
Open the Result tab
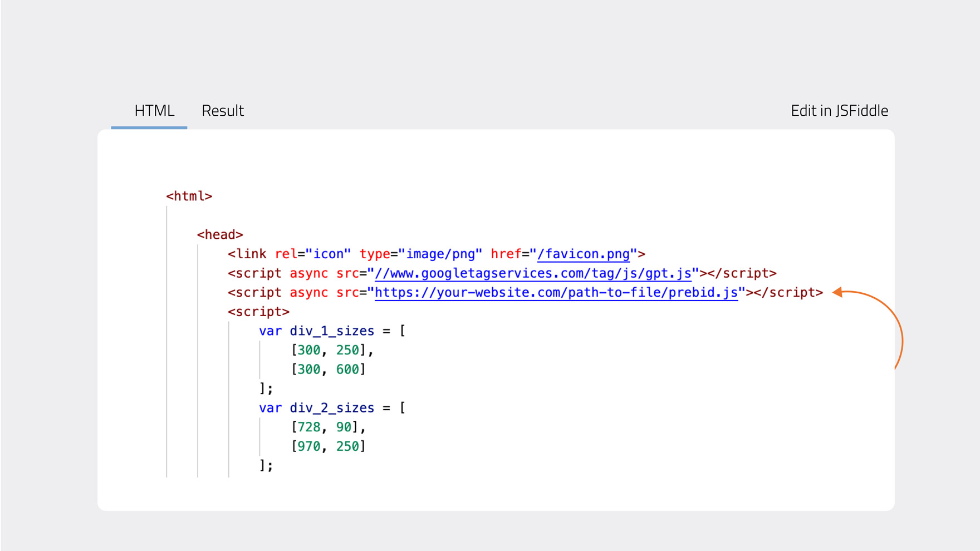point(223,111)
